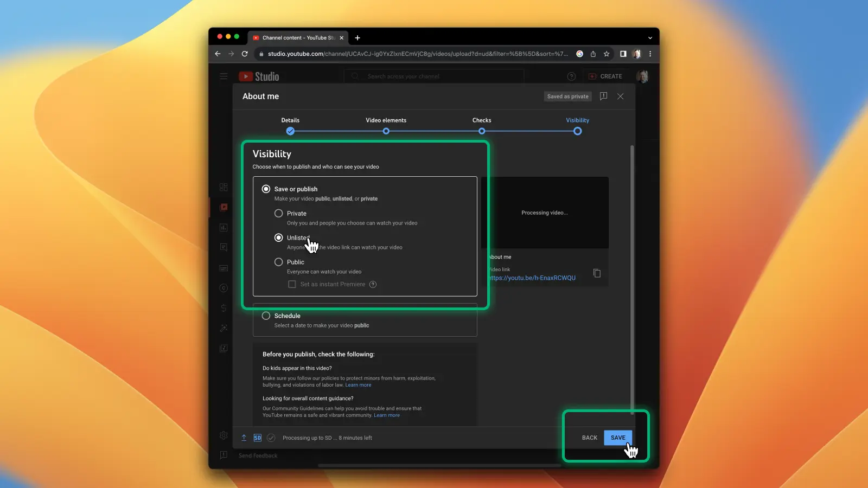Open the Settings gear icon in the sidebar
This screenshot has width=868, height=488.
(224, 435)
